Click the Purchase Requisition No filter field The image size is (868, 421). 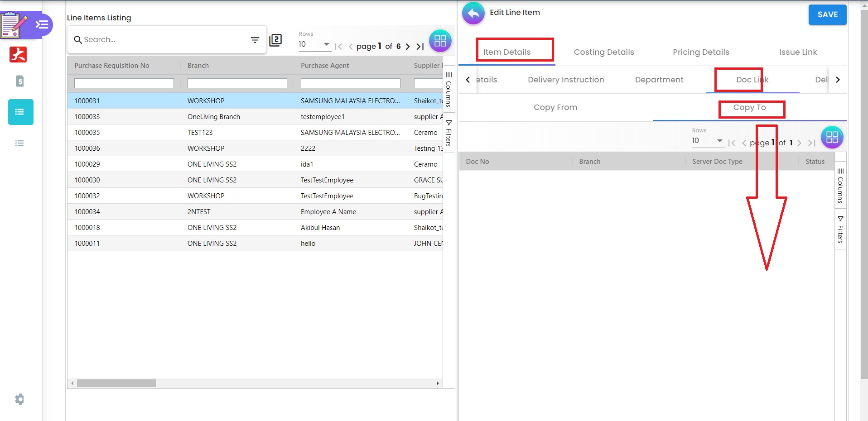[124, 83]
